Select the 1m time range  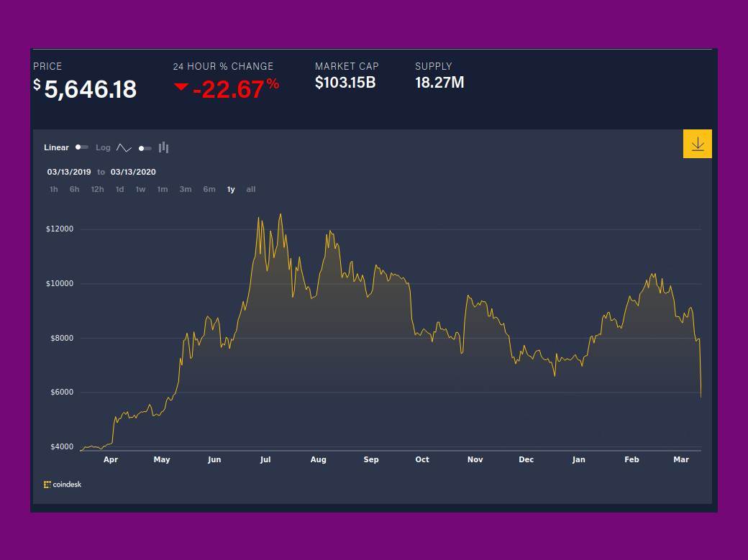click(163, 190)
